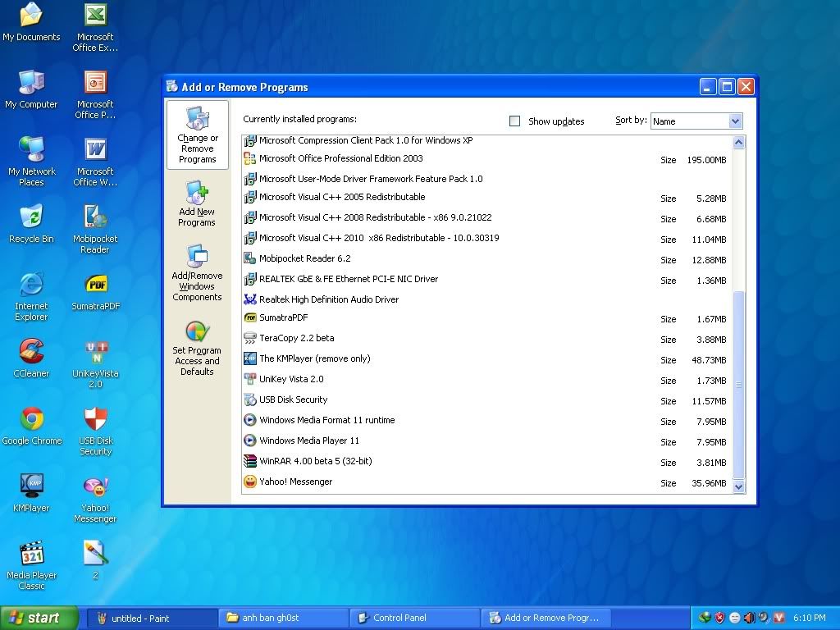Select Microsoft Visual C++ 2008 Redistributable entry

click(x=486, y=218)
